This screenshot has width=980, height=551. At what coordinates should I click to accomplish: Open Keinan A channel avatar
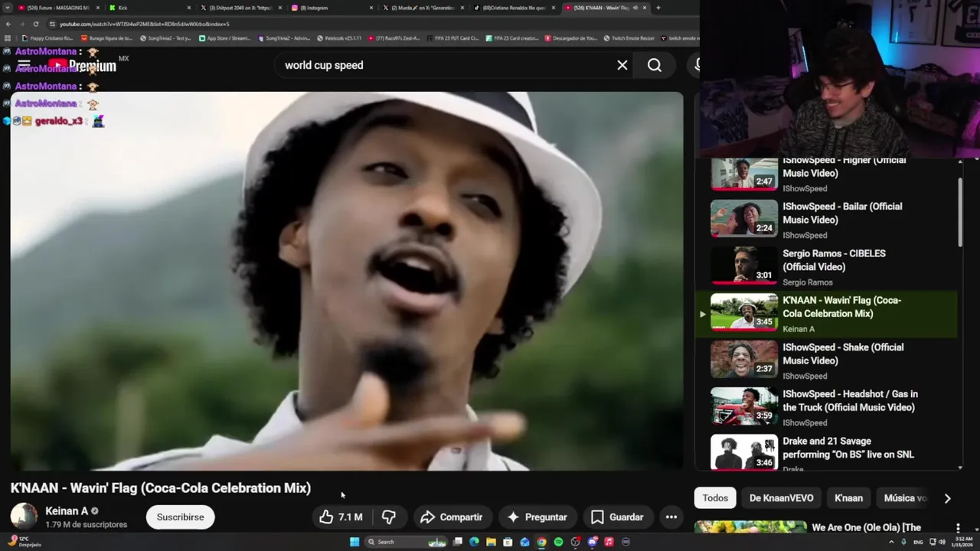(x=24, y=517)
